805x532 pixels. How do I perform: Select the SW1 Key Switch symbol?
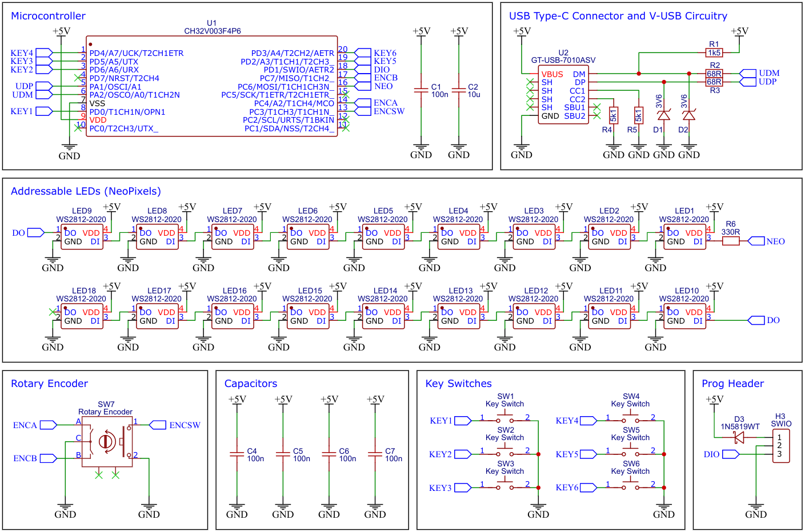pyautogui.click(x=505, y=418)
